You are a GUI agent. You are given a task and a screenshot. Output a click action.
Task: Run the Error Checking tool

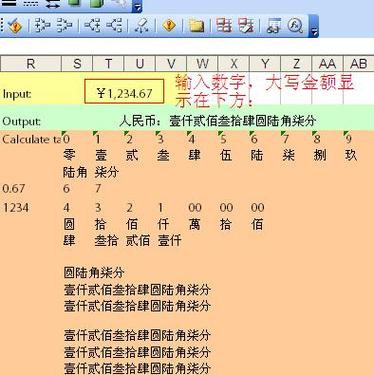(15, 26)
